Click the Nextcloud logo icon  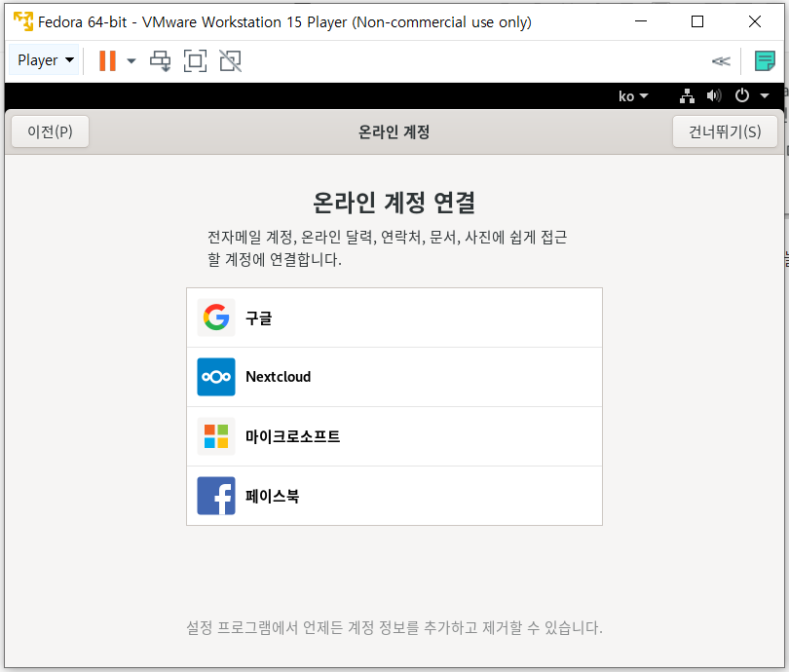coord(216,377)
